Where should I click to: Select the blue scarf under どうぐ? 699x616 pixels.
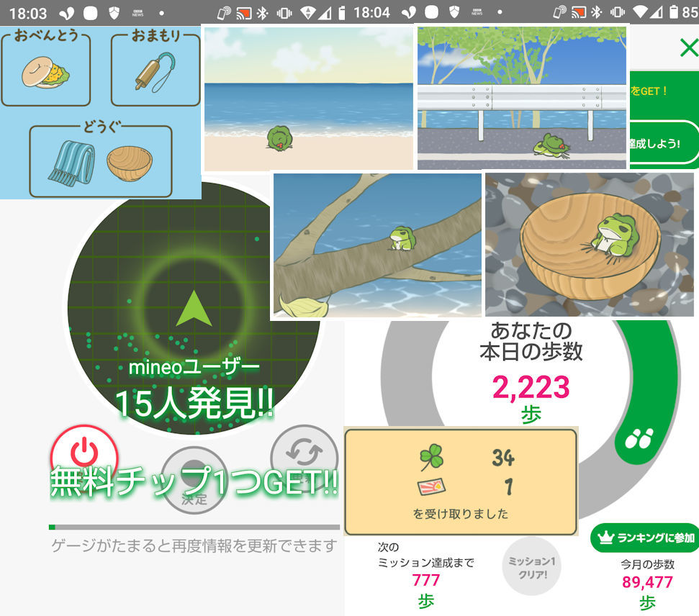(72, 163)
